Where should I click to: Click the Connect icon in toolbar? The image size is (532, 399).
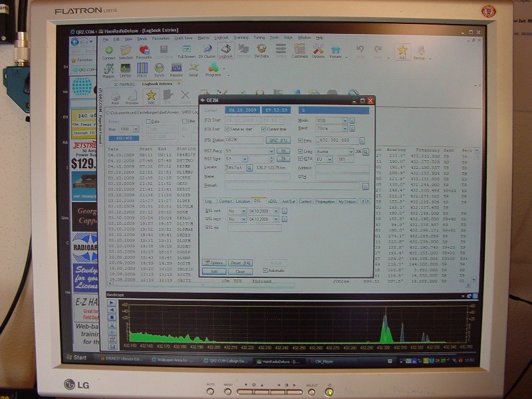[x=108, y=50]
